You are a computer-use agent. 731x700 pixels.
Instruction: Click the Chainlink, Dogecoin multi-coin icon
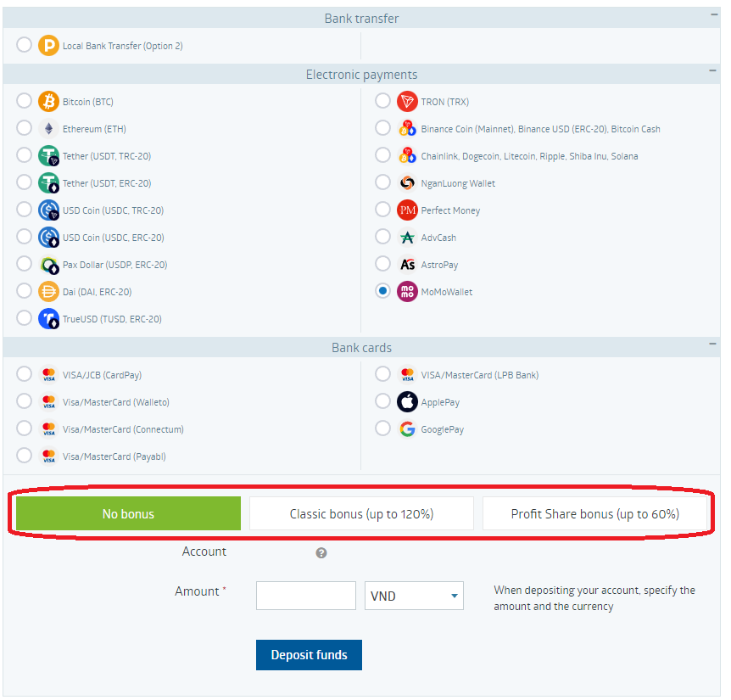click(407, 156)
